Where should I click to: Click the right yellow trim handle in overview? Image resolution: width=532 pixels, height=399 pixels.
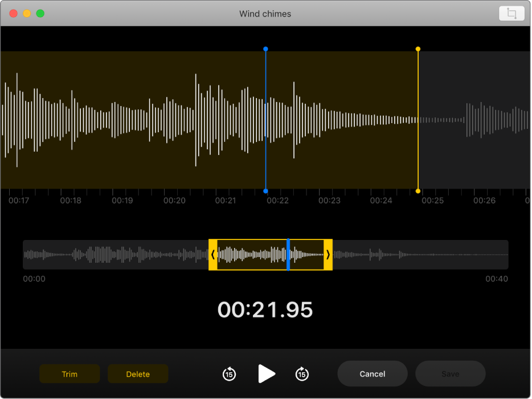pyautogui.click(x=328, y=255)
